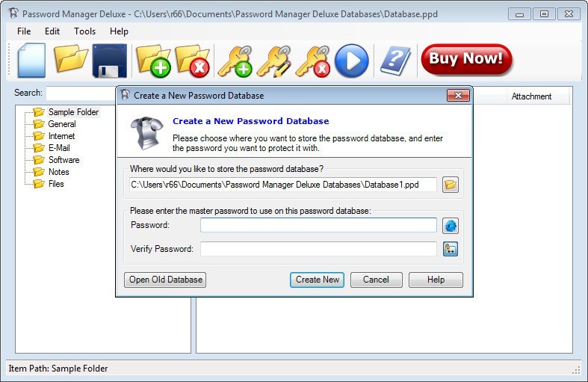Select the Internet folder in tree
The image size is (588, 382).
tap(61, 136)
